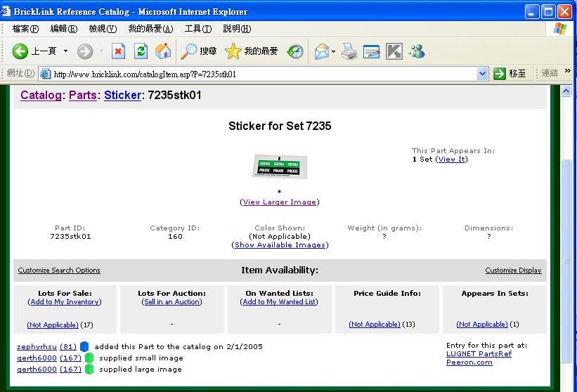
Task: Open the Back button history dropdown arrow
Action: [65, 51]
